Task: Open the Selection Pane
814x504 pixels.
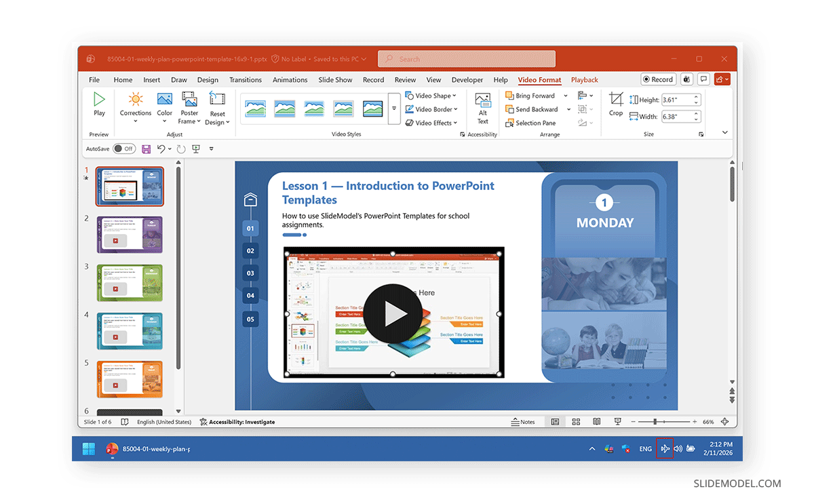Action: 530,123
